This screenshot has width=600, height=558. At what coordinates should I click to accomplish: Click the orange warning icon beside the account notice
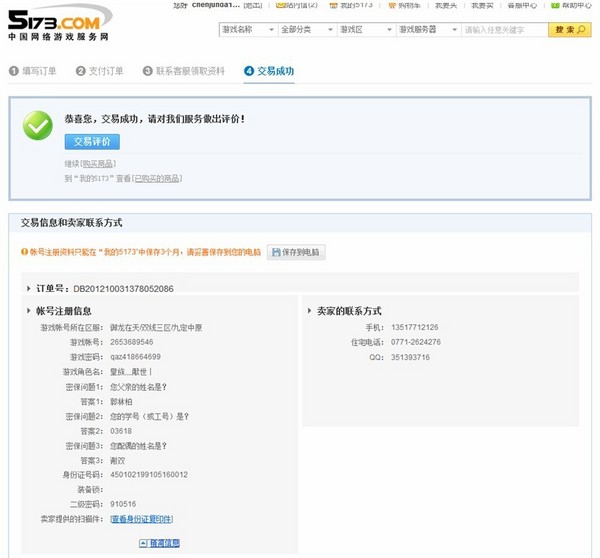click(x=25, y=252)
